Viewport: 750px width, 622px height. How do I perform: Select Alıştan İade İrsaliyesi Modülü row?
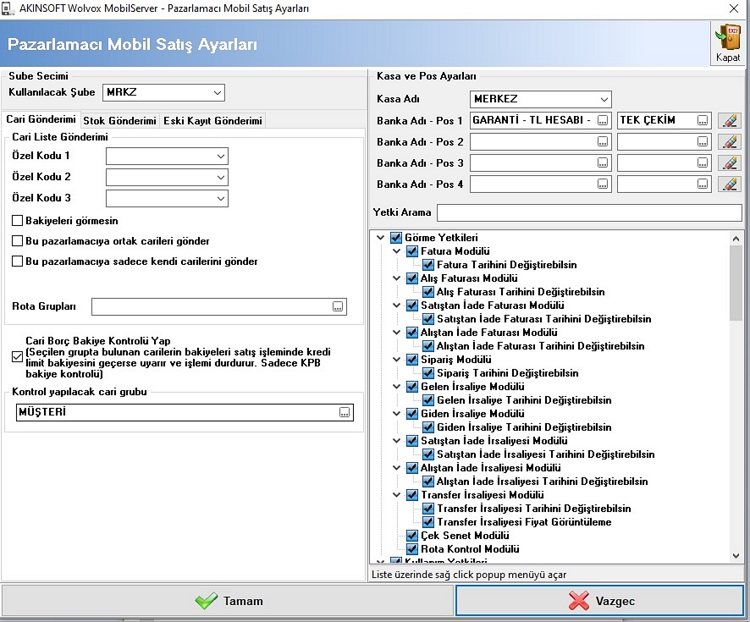coord(490,468)
